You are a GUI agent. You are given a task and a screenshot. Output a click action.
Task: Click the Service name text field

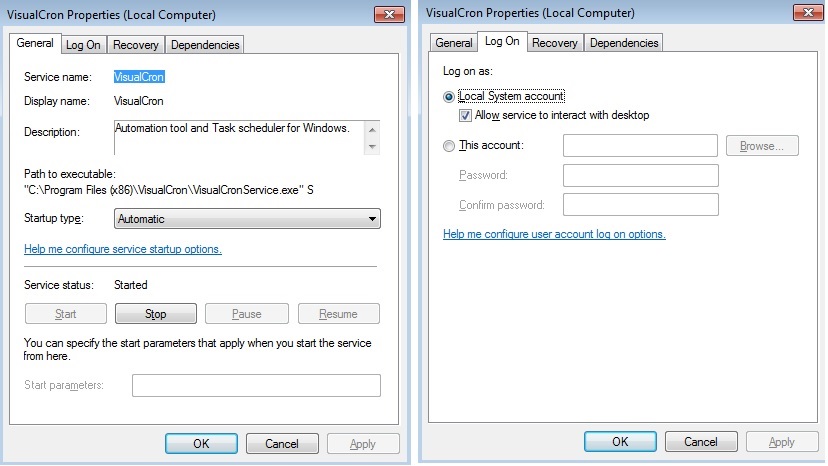pyautogui.click(x=139, y=77)
